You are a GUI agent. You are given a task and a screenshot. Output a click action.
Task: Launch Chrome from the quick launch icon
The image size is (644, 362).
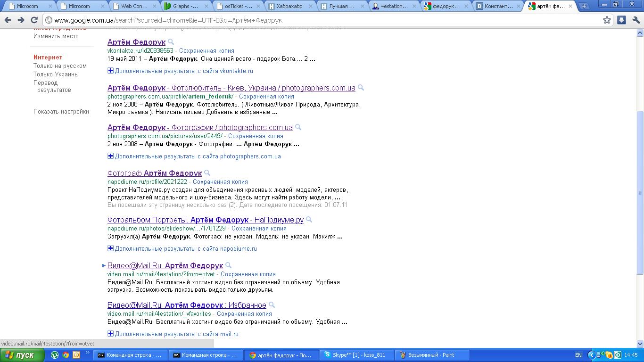pos(66,355)
